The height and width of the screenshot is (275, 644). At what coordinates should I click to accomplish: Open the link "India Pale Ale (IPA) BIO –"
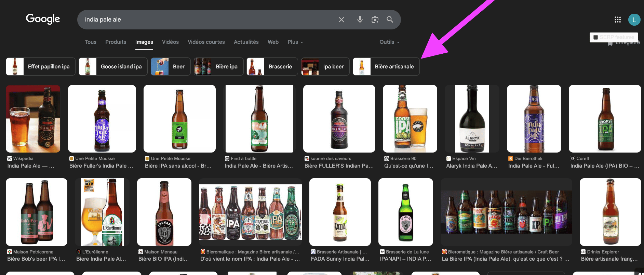(604, 166)
